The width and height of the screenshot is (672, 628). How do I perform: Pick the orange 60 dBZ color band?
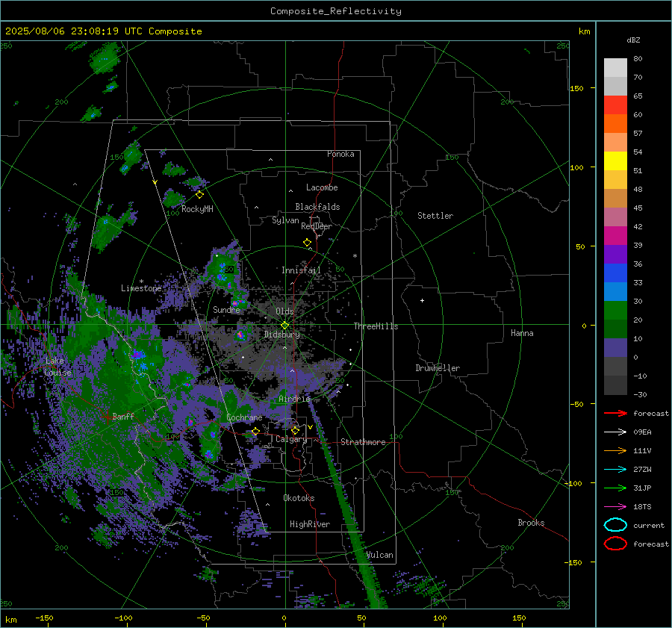pyautogui.click(x=615, y=123)
